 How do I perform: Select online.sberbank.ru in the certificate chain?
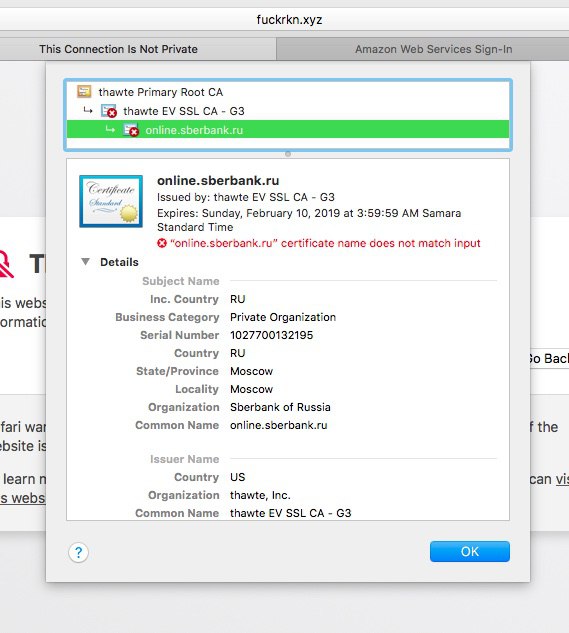click(x=288, y=130)
